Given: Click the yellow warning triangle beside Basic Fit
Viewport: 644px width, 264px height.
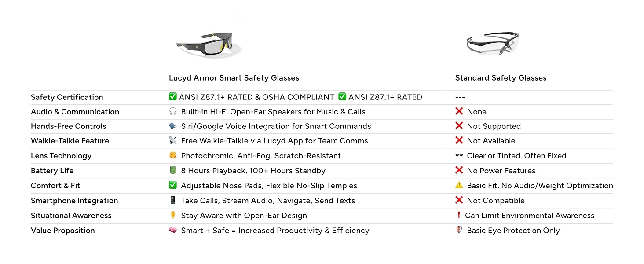Looking at the screenshot, I should (459, 185).
